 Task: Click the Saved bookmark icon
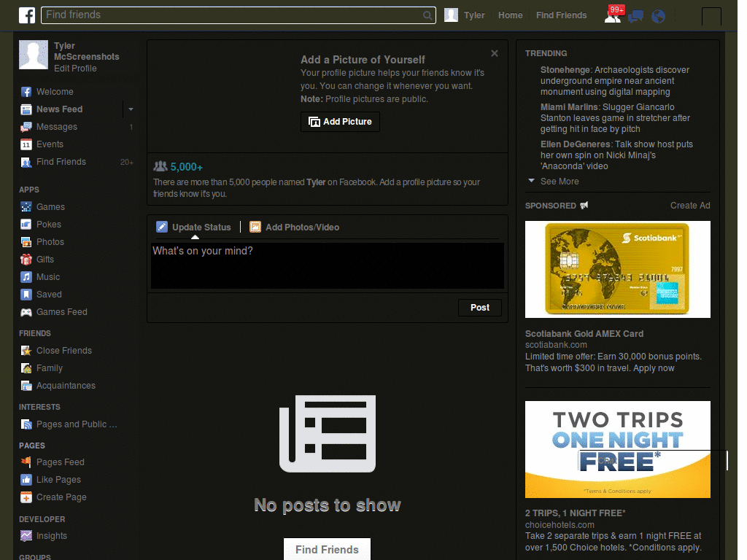26,295
